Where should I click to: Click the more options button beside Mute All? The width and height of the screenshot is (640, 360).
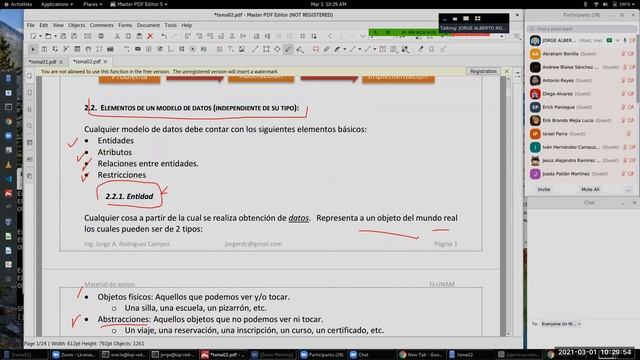628,189
